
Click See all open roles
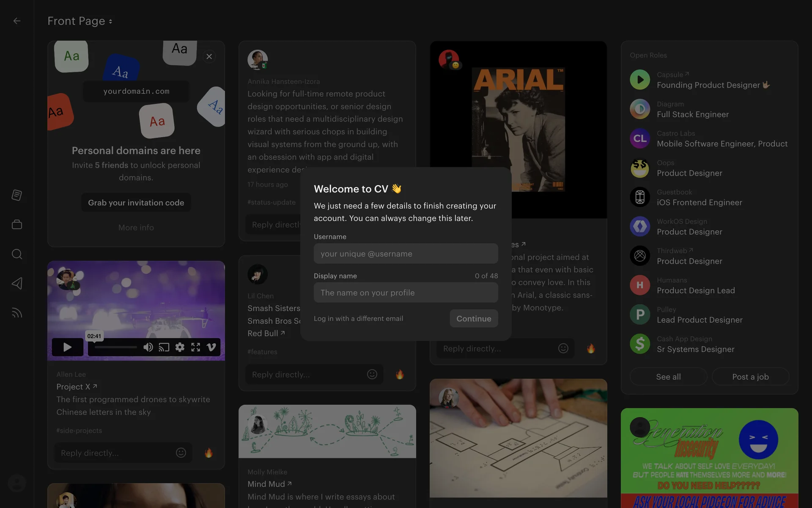click(668, 377)
